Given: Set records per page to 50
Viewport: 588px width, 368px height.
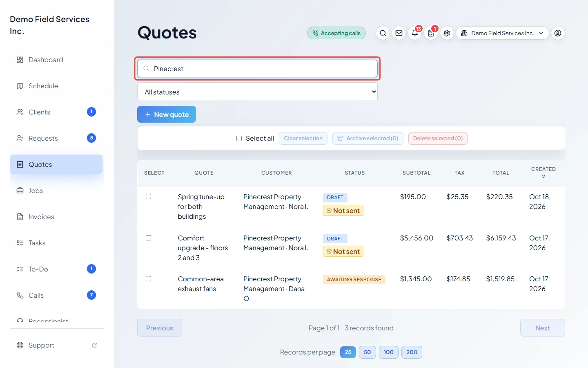Looking at the screenshot, I should (367, 352).
